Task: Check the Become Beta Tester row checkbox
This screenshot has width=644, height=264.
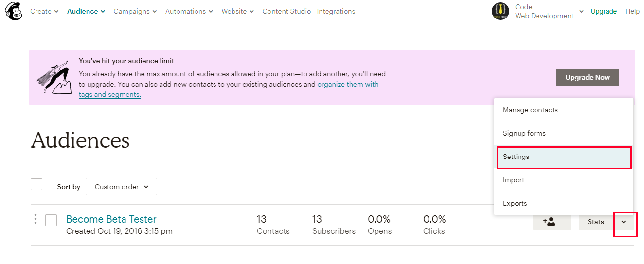Action: pyautogui.click(x=51, y=220)
